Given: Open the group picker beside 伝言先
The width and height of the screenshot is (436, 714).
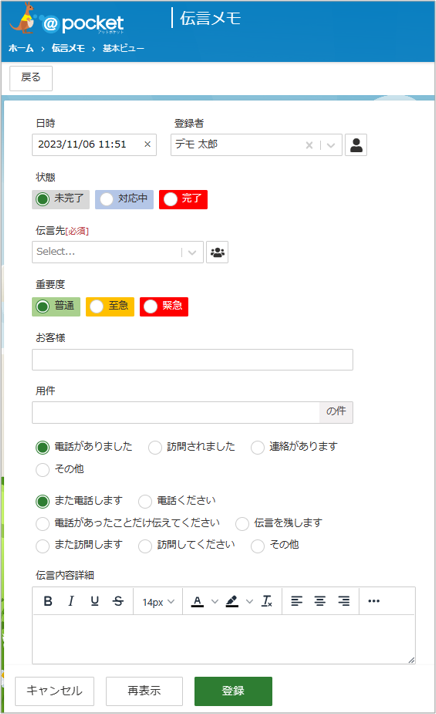Looking at the screenshot, I should click(217, 252).
